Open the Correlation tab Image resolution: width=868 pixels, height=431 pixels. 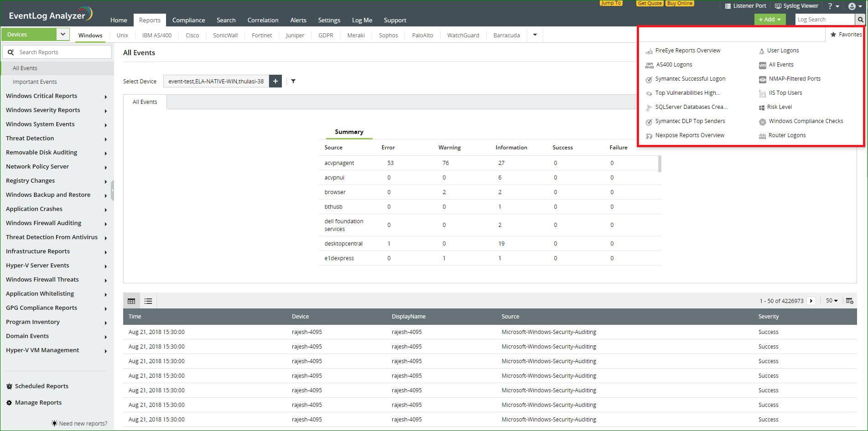click(x=263, y=20)
